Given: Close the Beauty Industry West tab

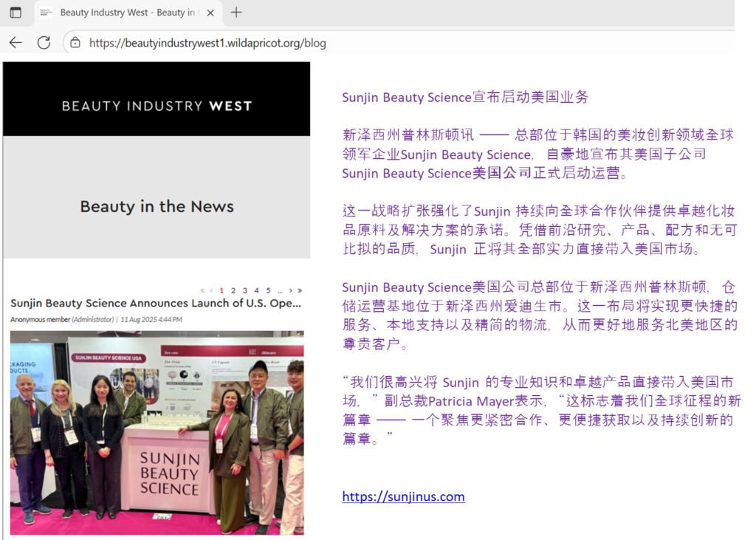Looking at the screenshot, I should [x=210, y=13].
